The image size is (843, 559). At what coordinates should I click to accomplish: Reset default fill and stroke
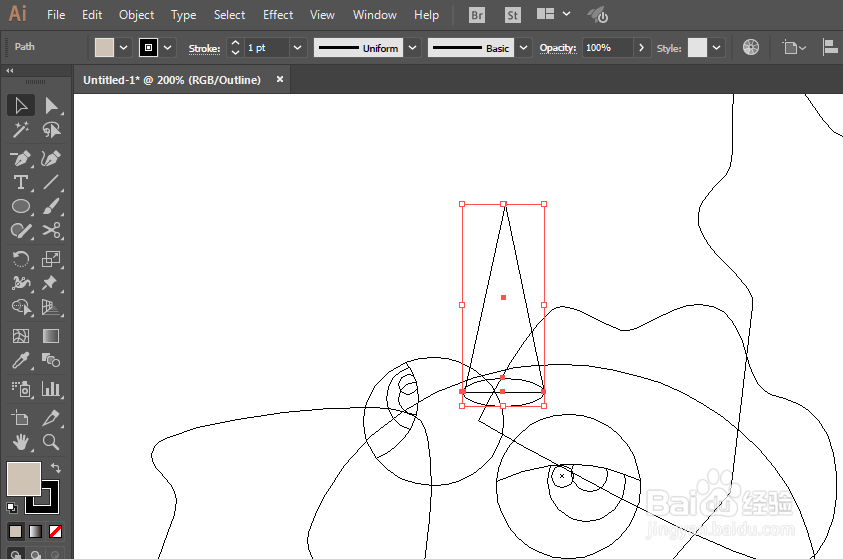click(12, 507)
